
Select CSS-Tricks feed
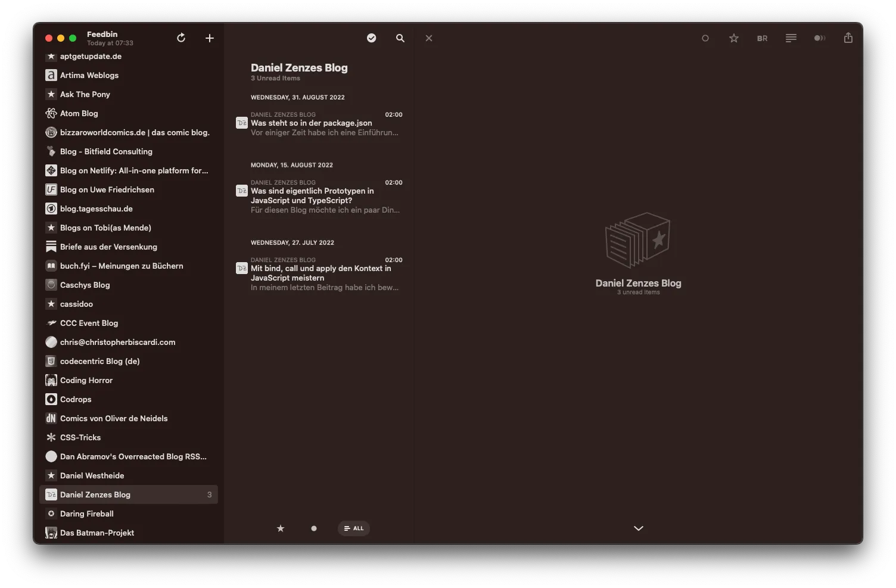tap(129, 437)
